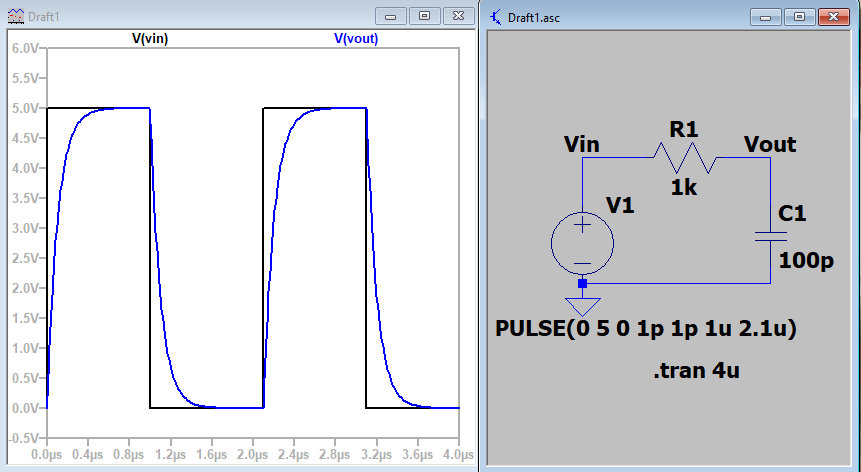Select the Vin net label
861x472 pixels.
pyautogui.click(x=581, y=144)
